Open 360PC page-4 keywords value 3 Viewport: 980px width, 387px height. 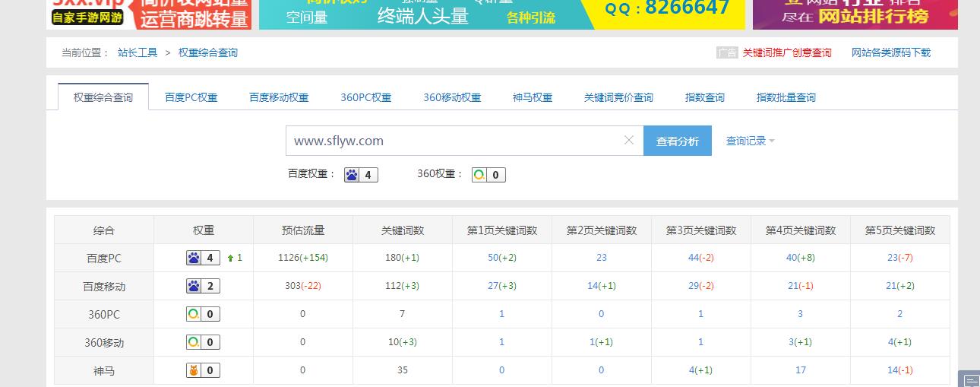(x=801, y=314)
